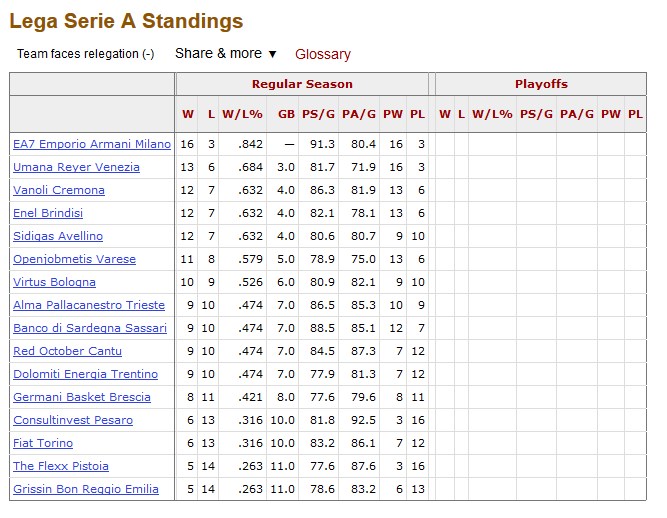Image resolution: width=667 pixels, height=518 pixels.
Task: Click the Sidigas Avellino link
Action: click(58, 236)
